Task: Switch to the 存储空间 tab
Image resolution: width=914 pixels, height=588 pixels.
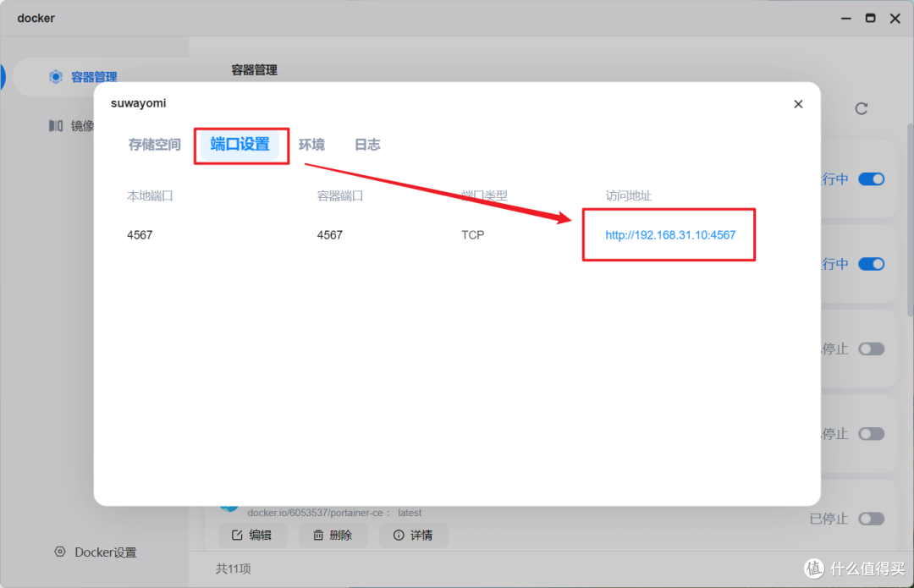Action: tap(155, 145)
